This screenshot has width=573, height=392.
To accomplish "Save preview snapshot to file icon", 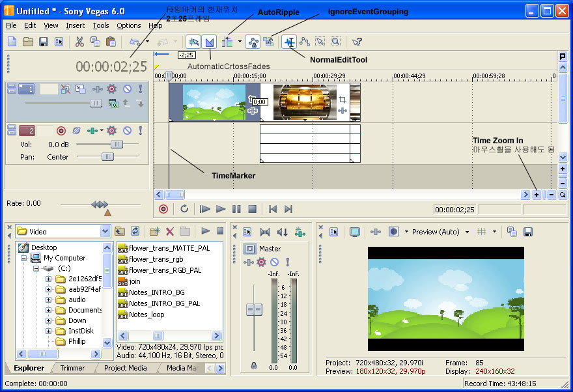I will (x=527, y=232).
